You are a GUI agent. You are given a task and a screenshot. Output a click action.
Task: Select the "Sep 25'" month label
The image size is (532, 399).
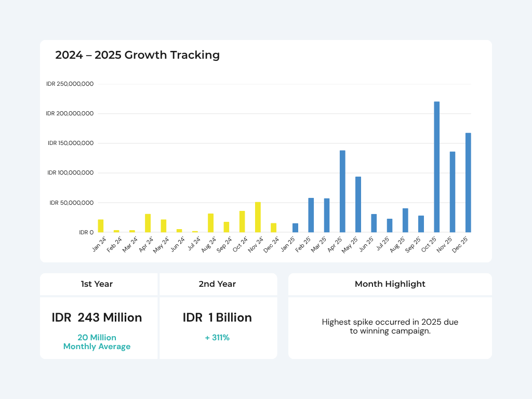pyautogui.click(x=413, y=245)
